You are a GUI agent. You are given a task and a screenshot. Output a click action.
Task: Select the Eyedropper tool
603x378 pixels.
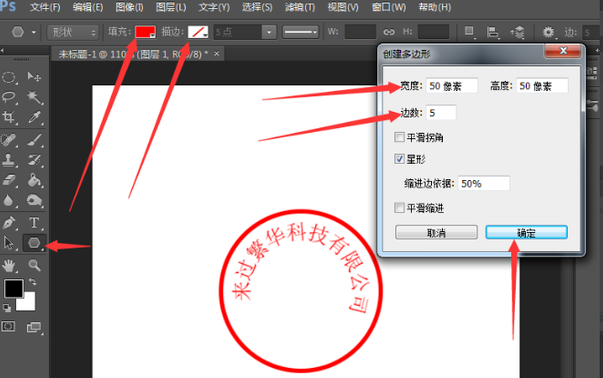34,117
